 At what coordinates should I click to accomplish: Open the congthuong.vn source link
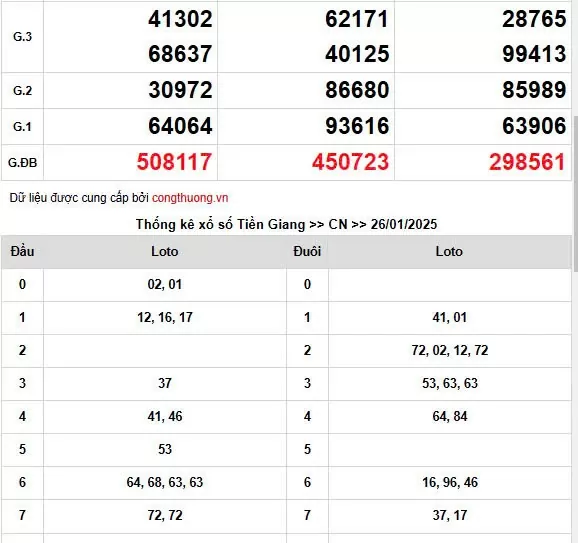point(190,198)
